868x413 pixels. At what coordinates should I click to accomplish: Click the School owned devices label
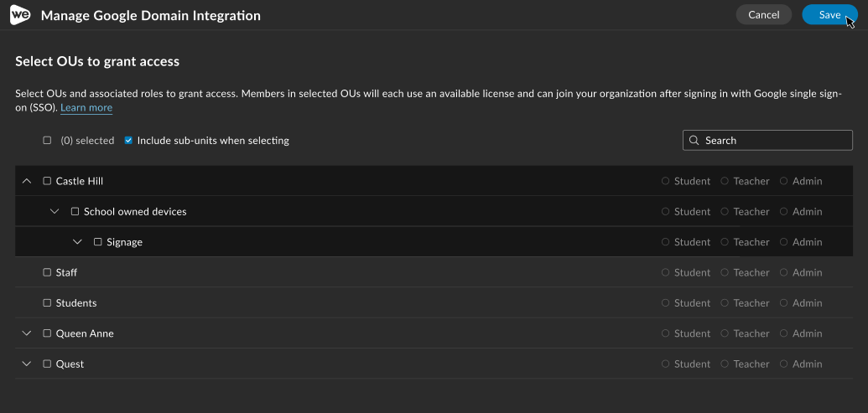point(135,211)
